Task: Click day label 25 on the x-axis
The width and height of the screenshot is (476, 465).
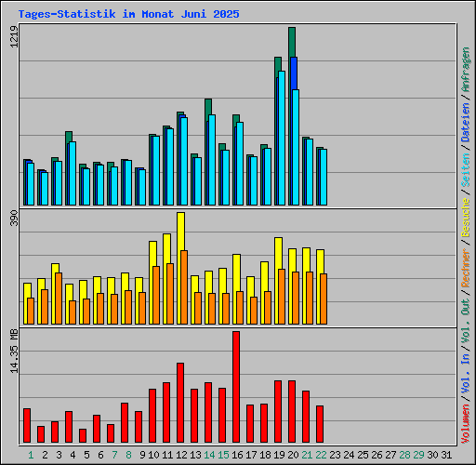Action: [363, 455]
